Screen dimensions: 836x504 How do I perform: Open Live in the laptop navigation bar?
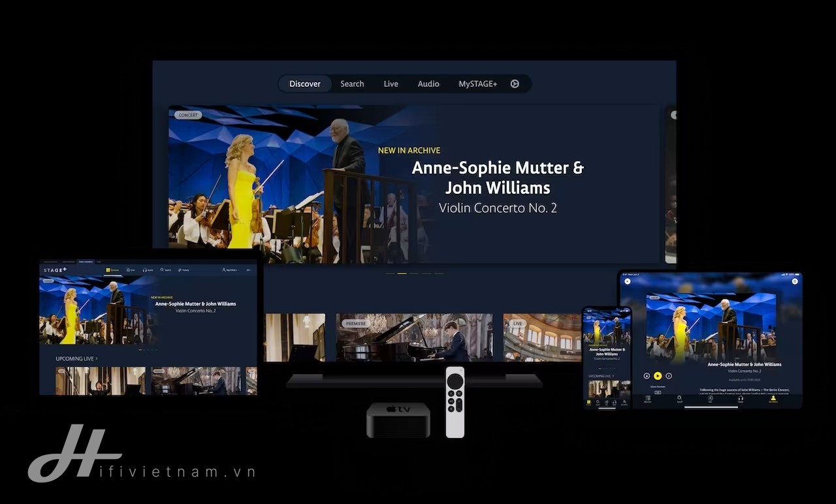point(130,270)
